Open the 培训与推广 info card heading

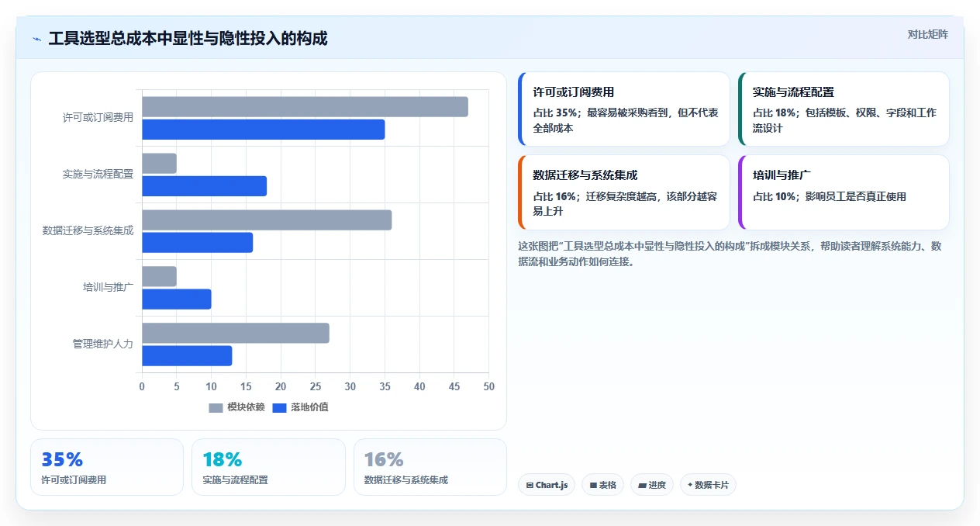[782, 175]
